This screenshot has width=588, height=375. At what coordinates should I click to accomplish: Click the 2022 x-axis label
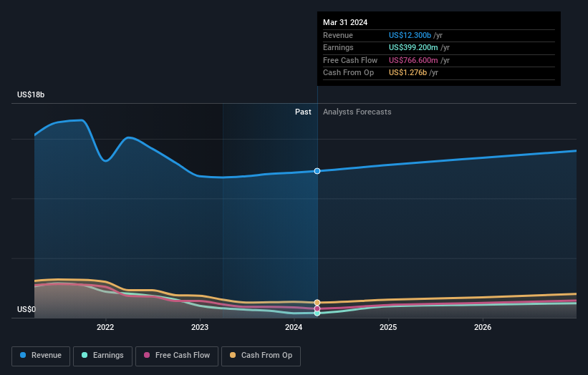click(105, 327)
